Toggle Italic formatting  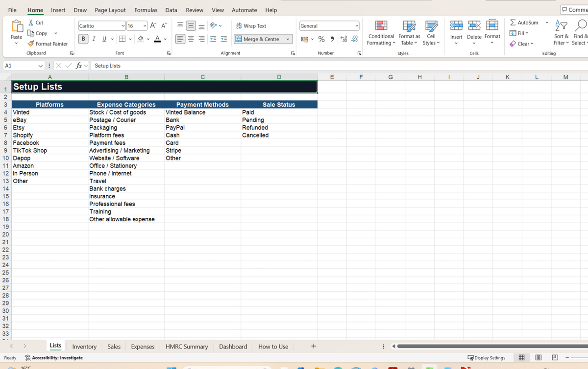tap(94, 39)
